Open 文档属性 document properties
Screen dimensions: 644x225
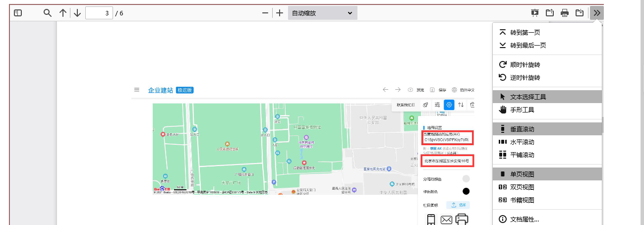524,219
